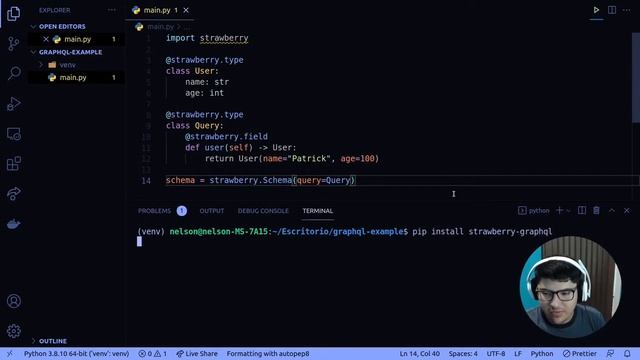The image size is (640, 360).
Task: Open Explorer Views and More Actions ellipsis
Action: (x=111, y=10)
